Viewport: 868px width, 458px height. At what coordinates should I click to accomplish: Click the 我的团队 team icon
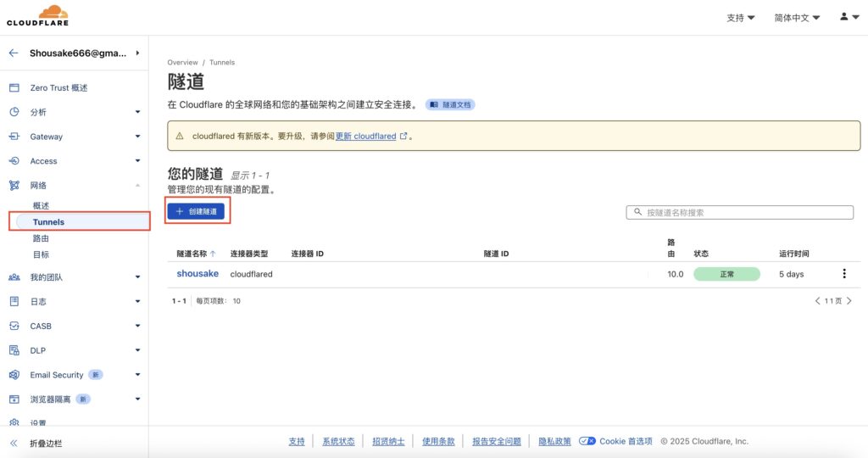click(x=14, y=276)
